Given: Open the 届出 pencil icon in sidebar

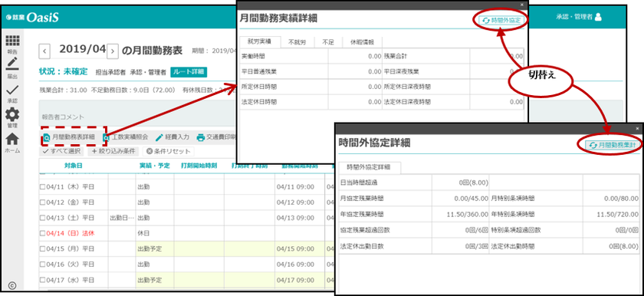Looking at the screenshot, I should (12, 64).
